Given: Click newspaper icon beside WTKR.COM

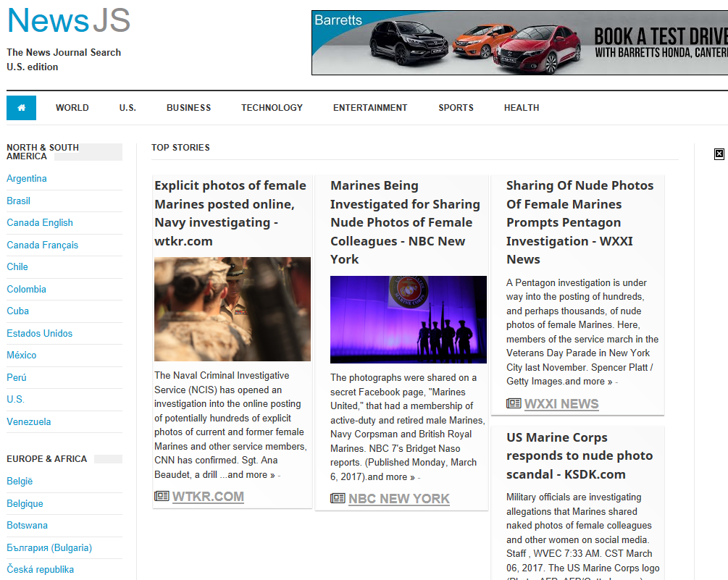Looking at the screenshot, I should point(162,496).
